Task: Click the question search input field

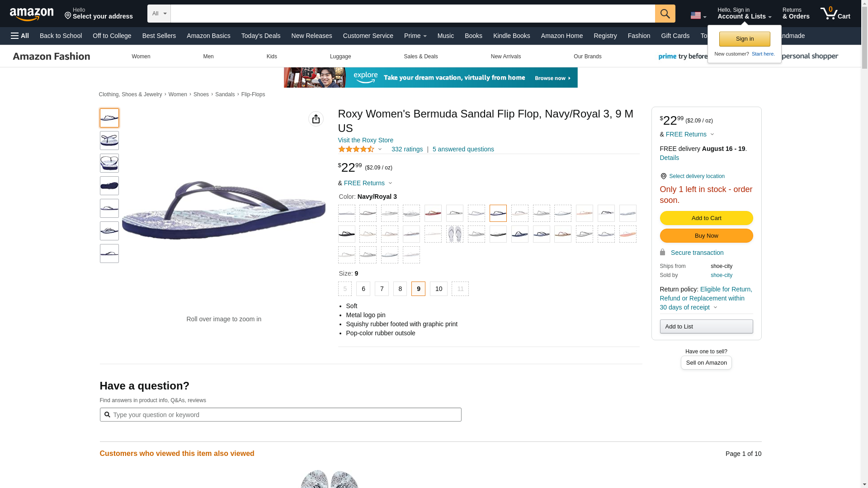Action: coord(280,415)
